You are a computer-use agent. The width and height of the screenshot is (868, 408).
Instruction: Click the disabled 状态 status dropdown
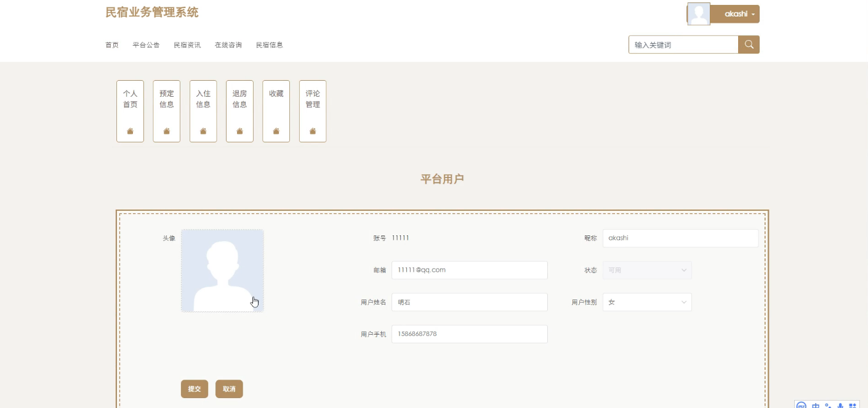tap(647, 271)
